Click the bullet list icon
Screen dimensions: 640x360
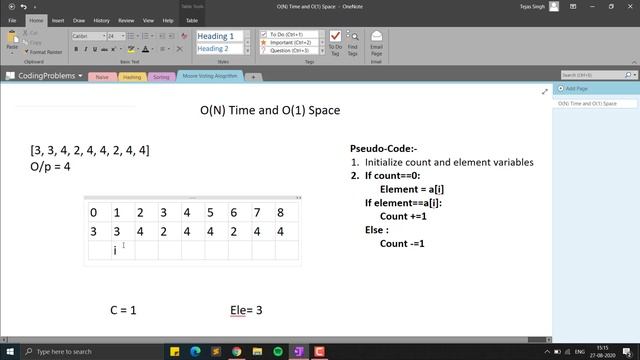131,36
